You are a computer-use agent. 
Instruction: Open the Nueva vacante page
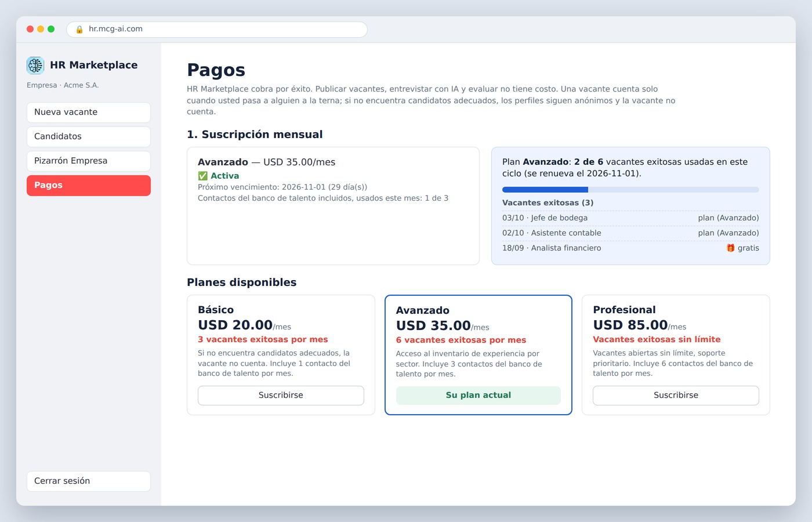tap(89, 113)
